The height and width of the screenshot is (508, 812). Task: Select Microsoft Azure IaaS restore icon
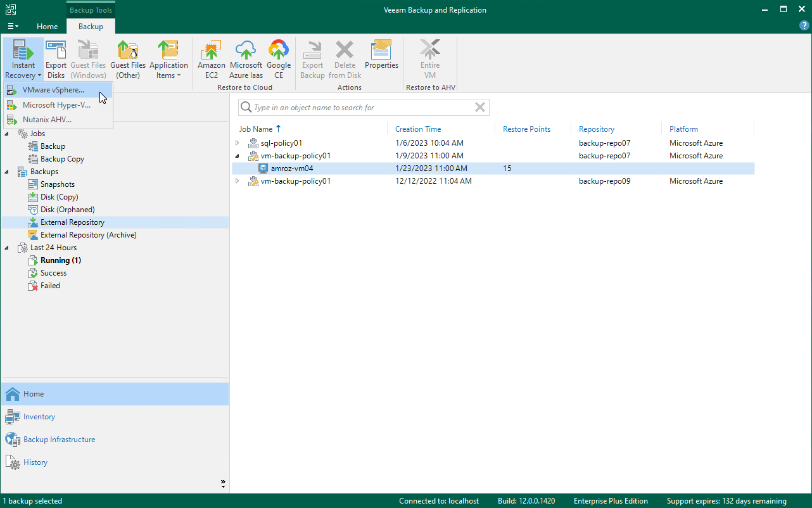click(x=246, y=60)
